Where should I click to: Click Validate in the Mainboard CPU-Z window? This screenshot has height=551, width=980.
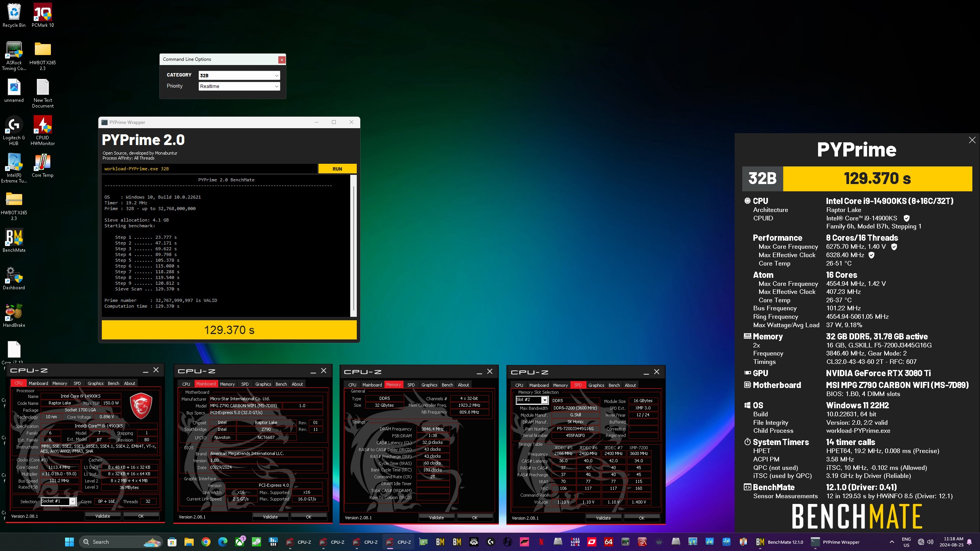click(x=270, y=517)
